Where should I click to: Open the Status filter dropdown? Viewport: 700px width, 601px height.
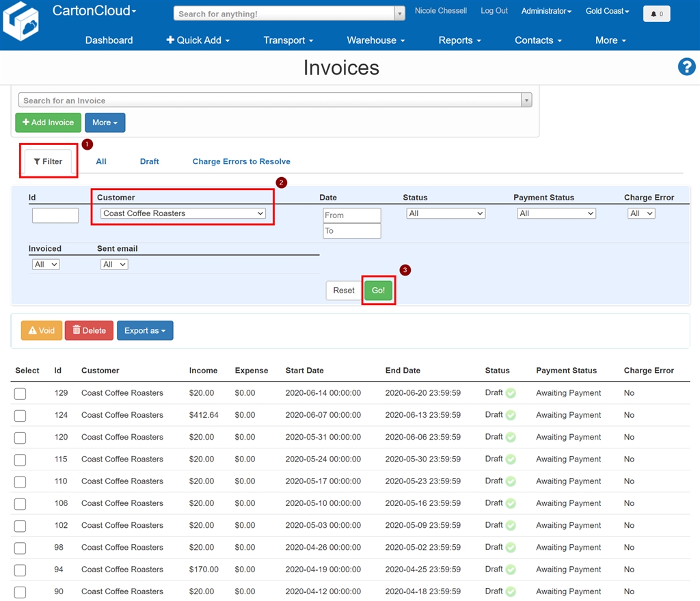click(x=446, y=213)
